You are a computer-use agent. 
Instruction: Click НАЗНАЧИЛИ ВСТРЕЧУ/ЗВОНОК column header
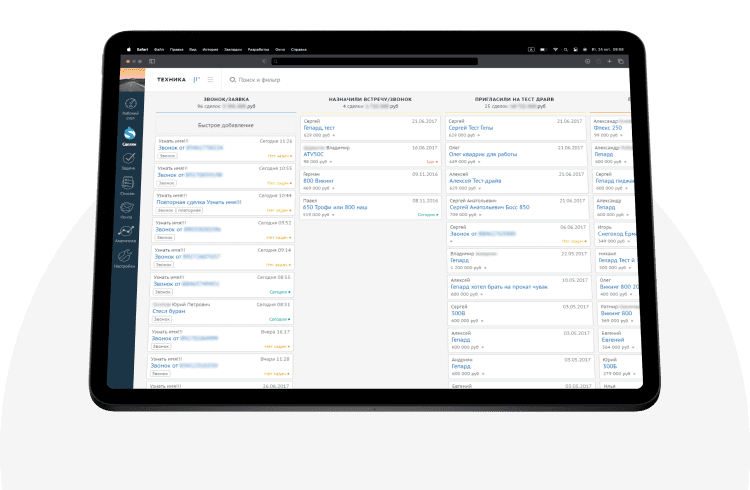click(x=370, y=99)
